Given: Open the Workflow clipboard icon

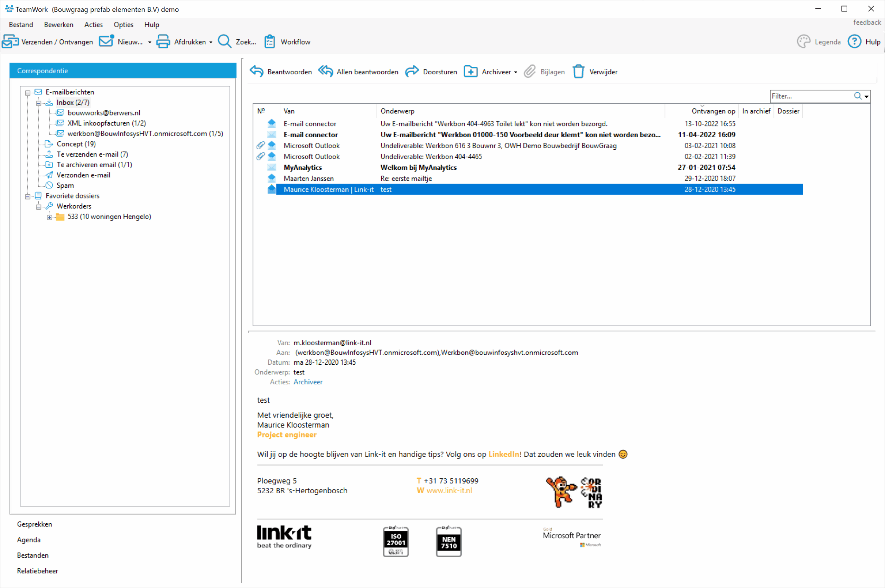Looking at the screenshot, I should pyautogui.click(x=270, y=41).
